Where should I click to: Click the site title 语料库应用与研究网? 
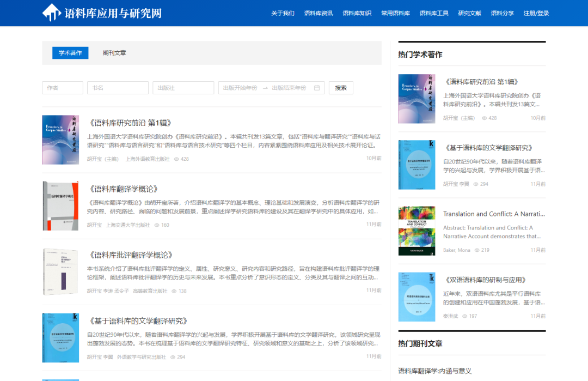pos(113,13)
